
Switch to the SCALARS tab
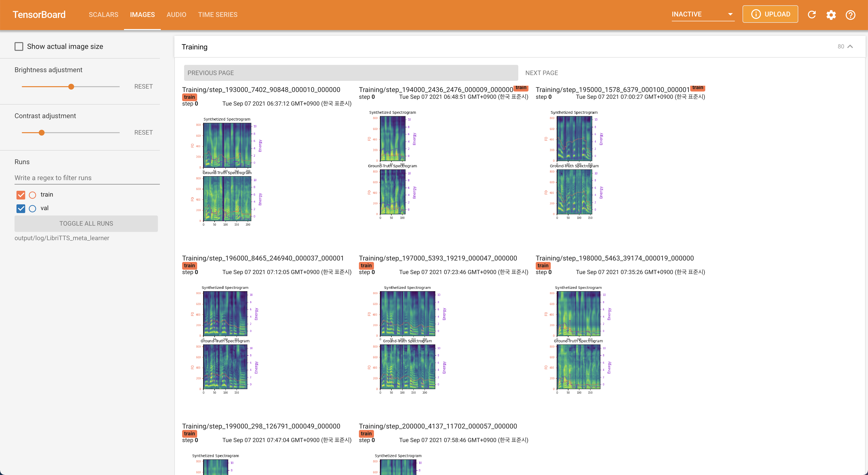click(103, 15)
